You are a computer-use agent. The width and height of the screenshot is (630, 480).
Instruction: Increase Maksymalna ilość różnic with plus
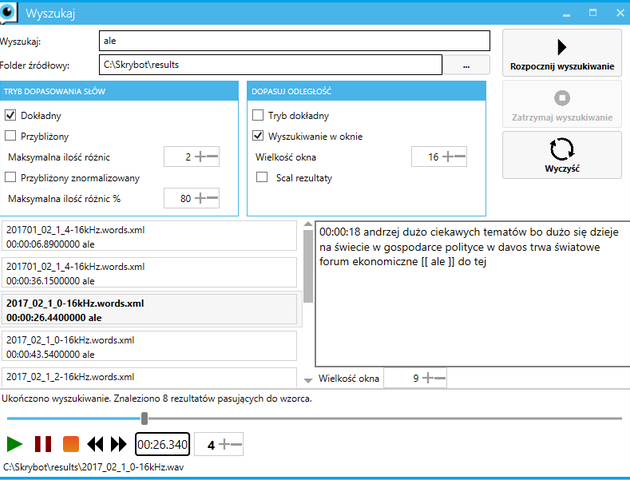coord(200,157)
